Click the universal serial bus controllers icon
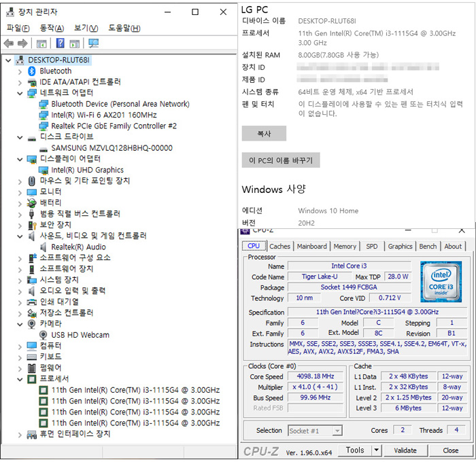476x462 pixels. [x=31, y=214]
